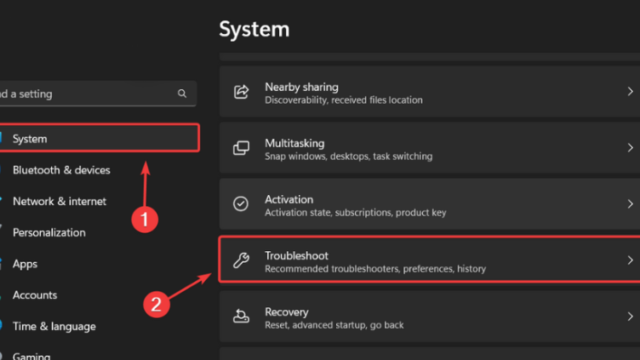Open Personalization in the sidebar
Image resolution: width=640 pixels, height=360 pixels.
pyautogui.click(x=49, y=233)
